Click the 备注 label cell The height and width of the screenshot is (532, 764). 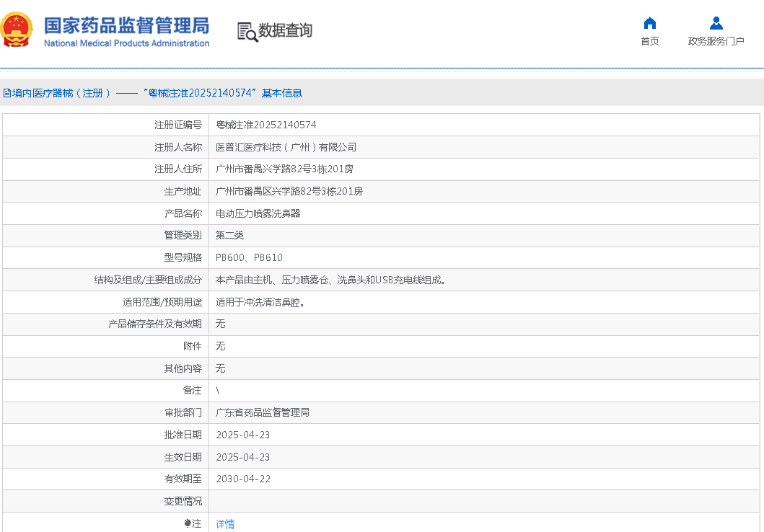coord(106,391)
